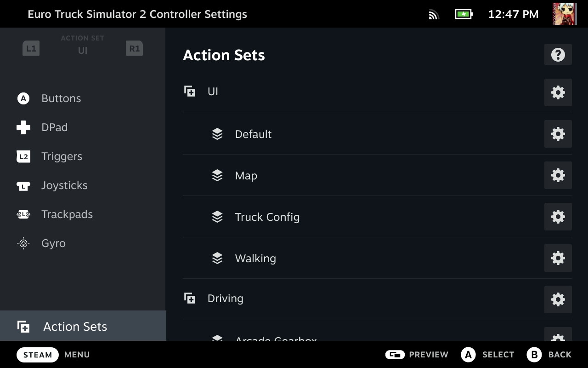588x368 pixels.
Task: Open the Triggers section
Action: point(62,156)
